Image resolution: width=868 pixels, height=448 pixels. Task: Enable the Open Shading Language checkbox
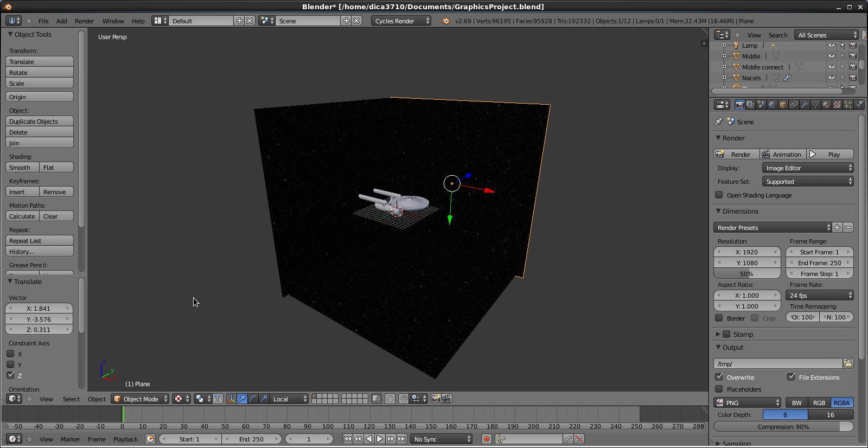pyautogui.click(x=719, y=195)
